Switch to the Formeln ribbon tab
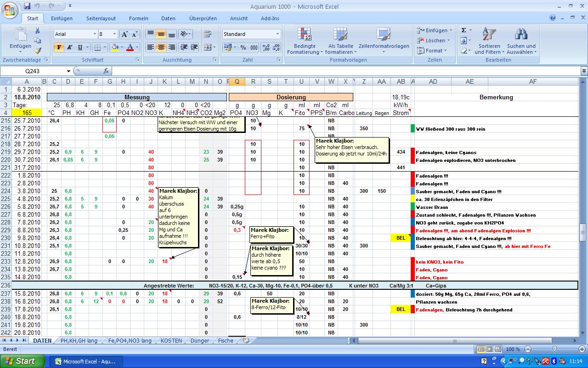 tap(138, 18)
